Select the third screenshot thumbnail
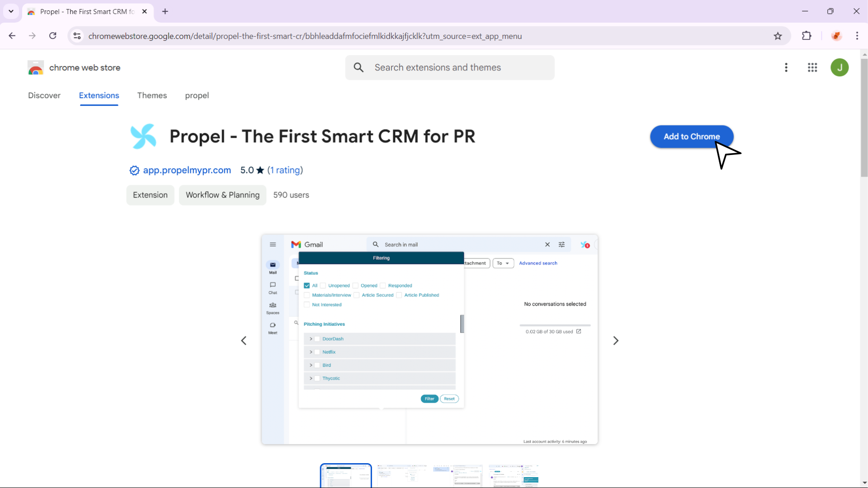868x488 pixels. coord(458,476)
